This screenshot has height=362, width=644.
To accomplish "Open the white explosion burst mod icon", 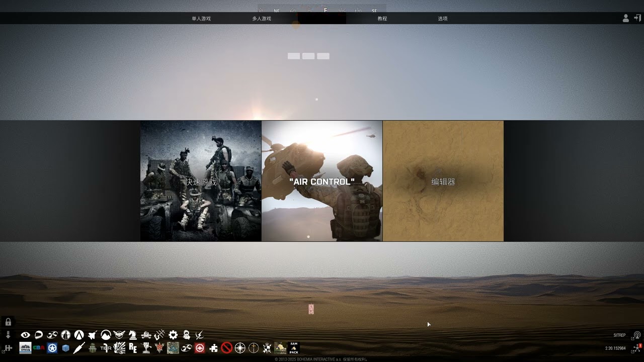I will (119, 348).
